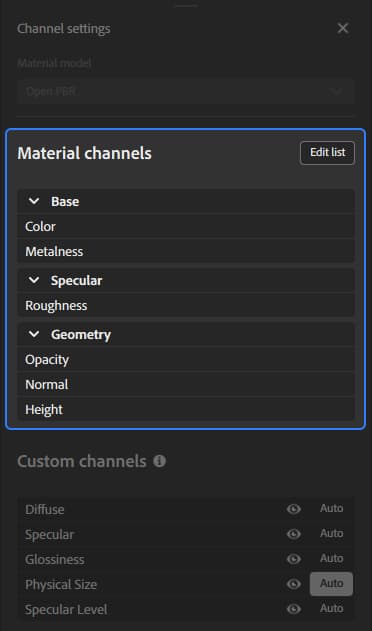Open Auto format for Physical Size
Image resolution: width=372 pixels, height=631 pixels.
point(331,584)
